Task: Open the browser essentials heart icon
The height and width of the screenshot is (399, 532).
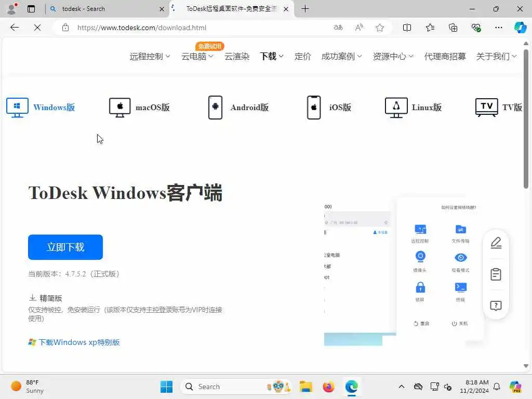Action: pyautogui.click(x=476, y=28)
